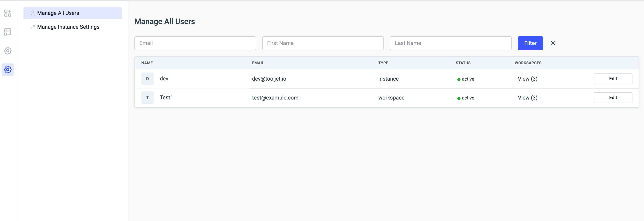Click the user avatar icon for Test1
Image resolution: width=644 pixels, height=221 pixels.
point(148,97)
